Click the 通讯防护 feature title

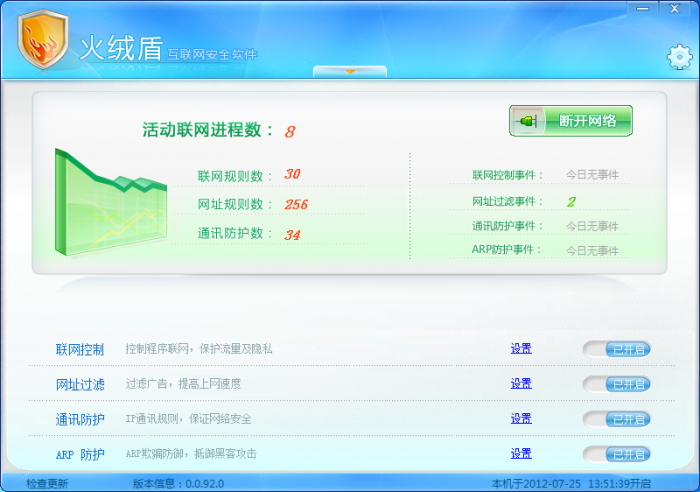(x=80, y=419)
